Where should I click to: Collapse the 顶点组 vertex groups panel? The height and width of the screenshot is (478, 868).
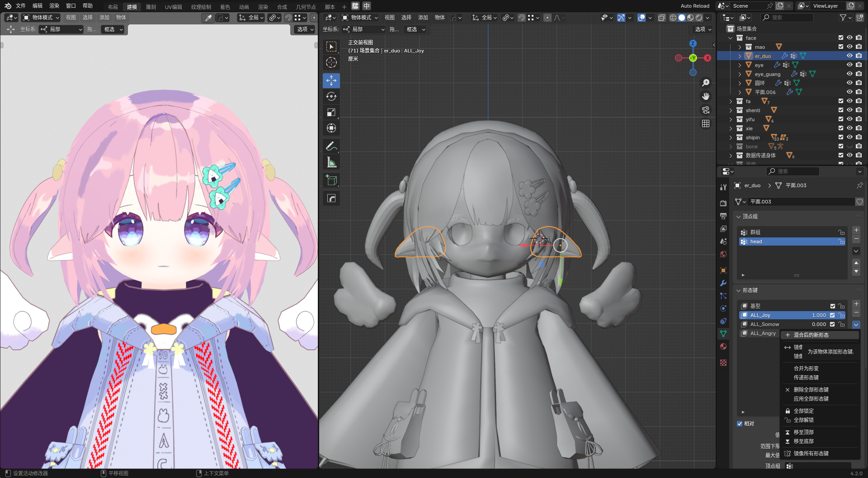pos(739,217)
